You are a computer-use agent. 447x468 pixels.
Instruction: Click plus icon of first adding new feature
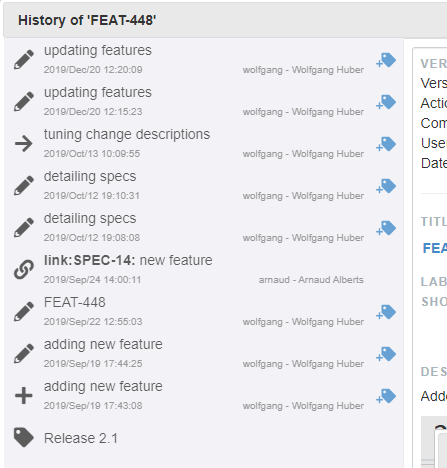(24, 396)
